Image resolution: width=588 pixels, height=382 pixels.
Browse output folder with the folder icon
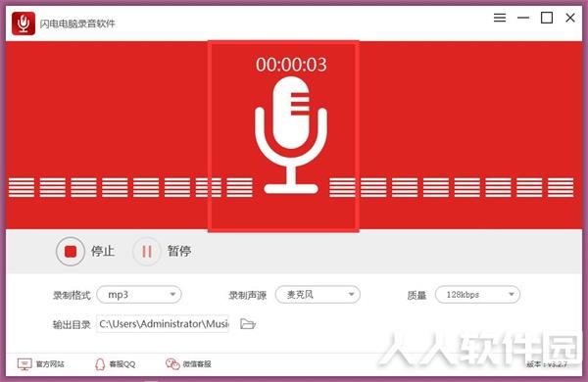click(248, 324)
